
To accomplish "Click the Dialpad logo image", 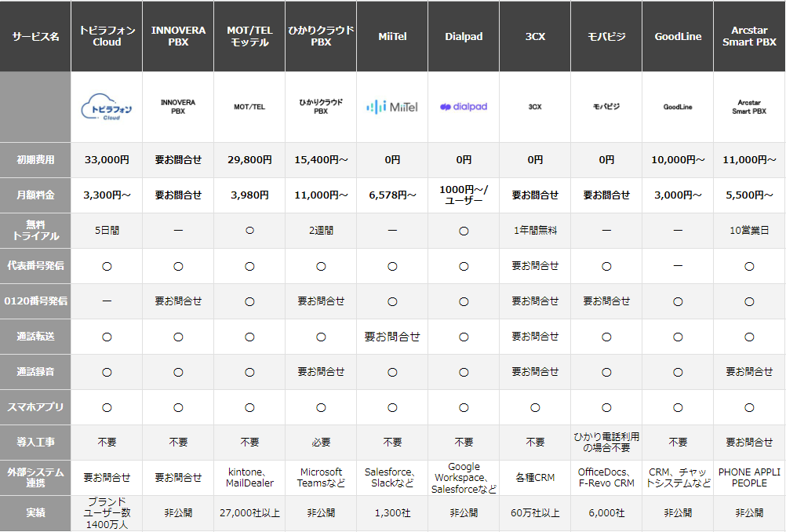I will pyautogui.click(x=464, y=107).
